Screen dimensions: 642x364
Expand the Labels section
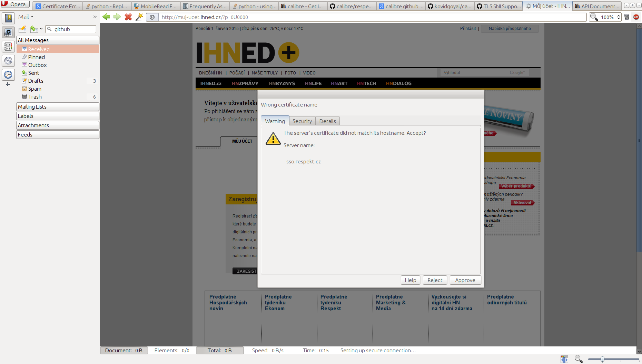pyautogui.click(x=58, y=116)
